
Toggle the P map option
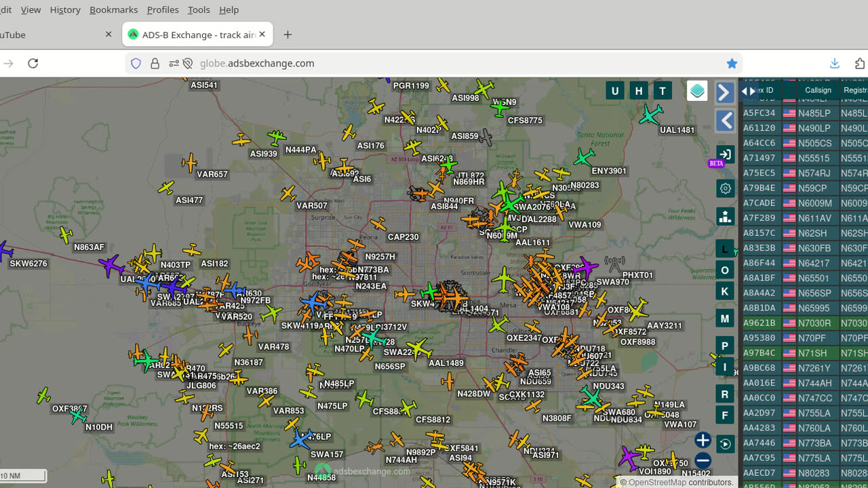click(x=724, y=346)
